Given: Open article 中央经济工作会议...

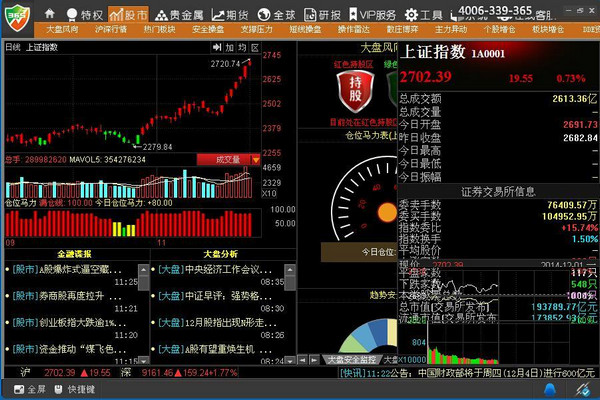Looking at the screenshot, I should pos(215,270).
